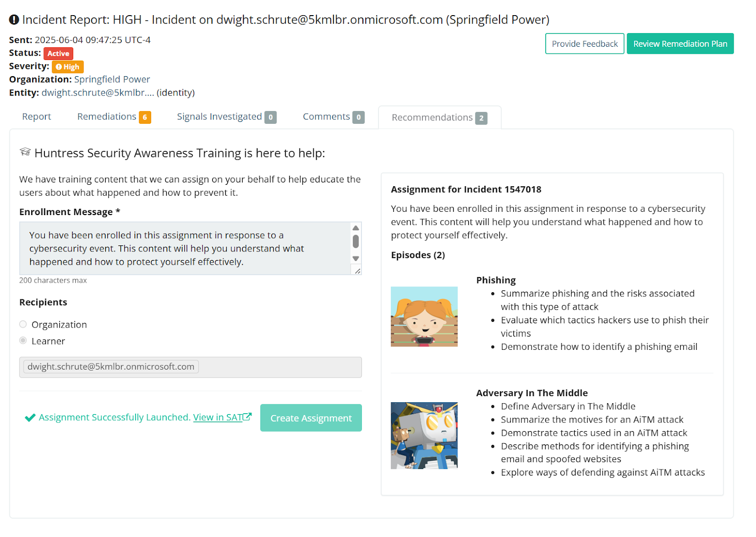Click 'Demonstrate tactics used in an AiTM attack' bullet

(x=594, y=433)
